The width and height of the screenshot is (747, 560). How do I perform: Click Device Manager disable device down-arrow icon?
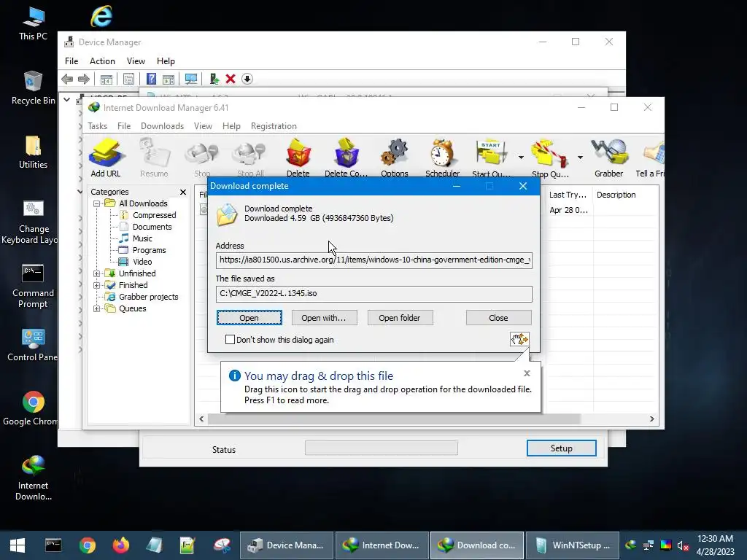247,79
